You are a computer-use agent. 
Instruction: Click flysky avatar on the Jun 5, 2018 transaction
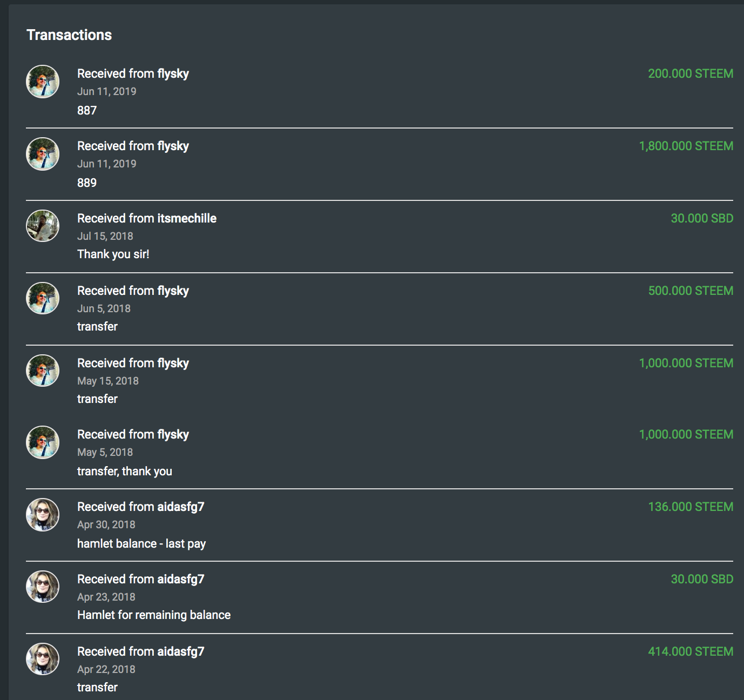click(43, 298)
